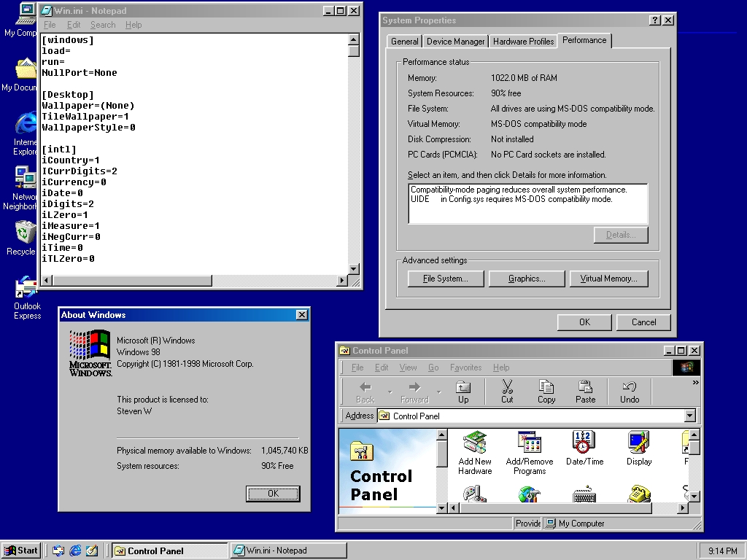Open the Back button history dropdown arrow
The height and width of the screenshot is (560, 747).
390,392
